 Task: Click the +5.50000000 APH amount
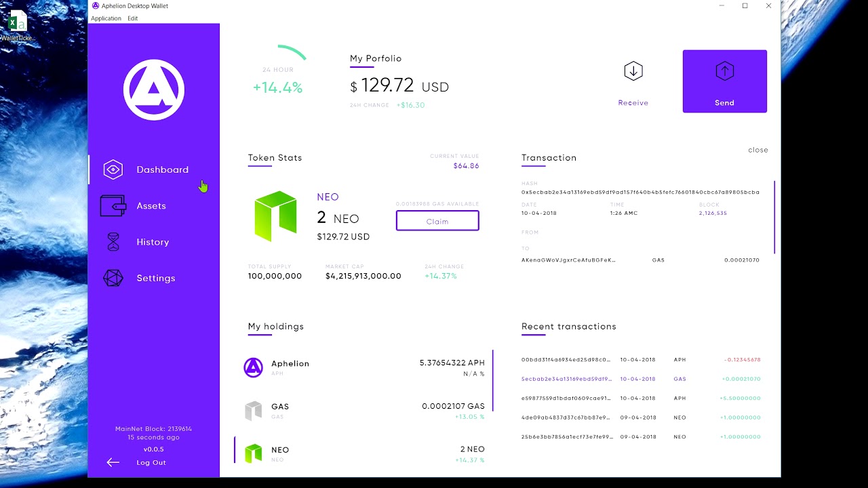tap(740, 398)
